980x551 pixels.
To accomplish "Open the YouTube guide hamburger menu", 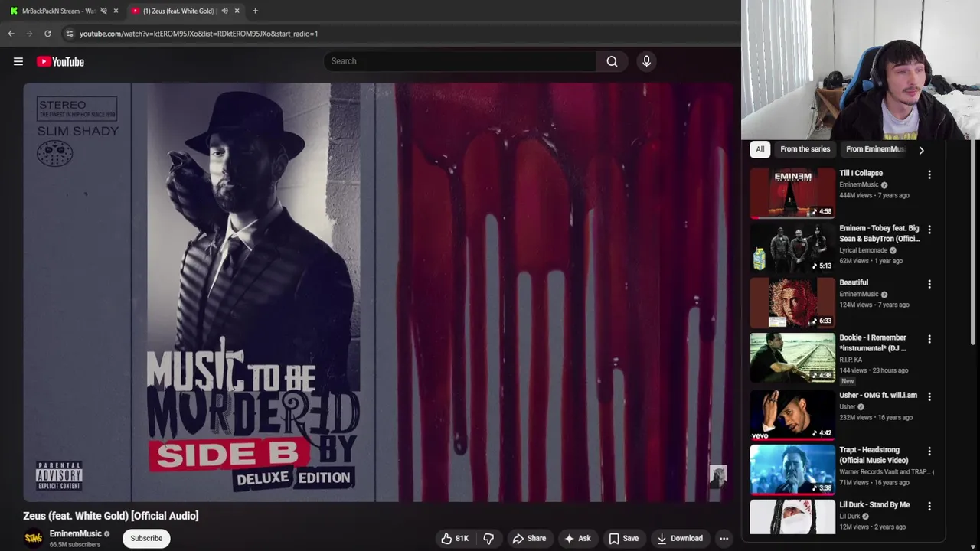I will click(x=18, y=61).
